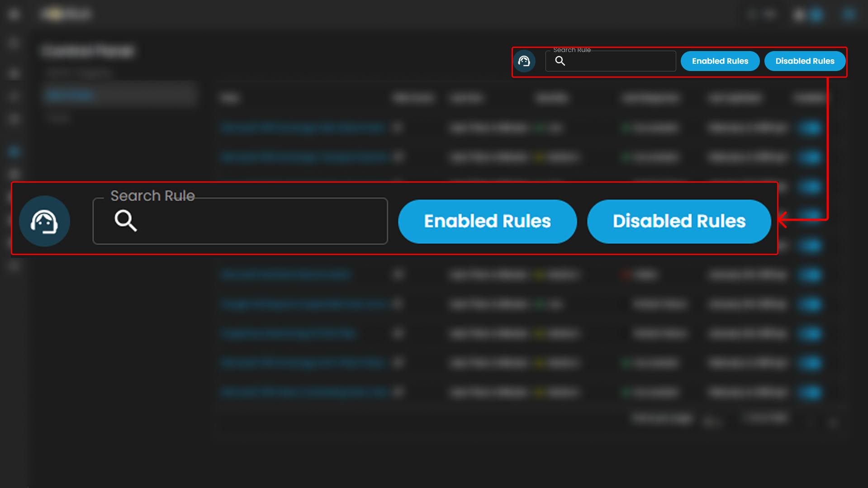Open the first rule link in the table
The width and height of the screenshot is (868, 488).
click(302, 128)
